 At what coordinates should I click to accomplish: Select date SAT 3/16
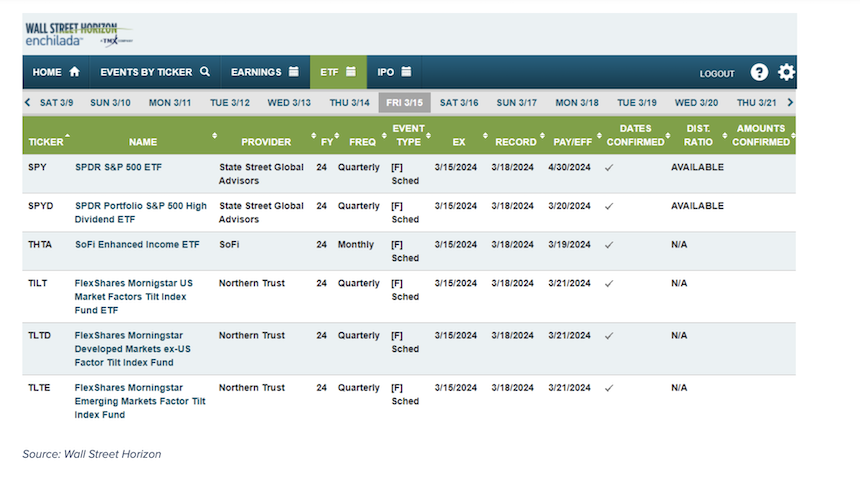[x=459, y=103]
